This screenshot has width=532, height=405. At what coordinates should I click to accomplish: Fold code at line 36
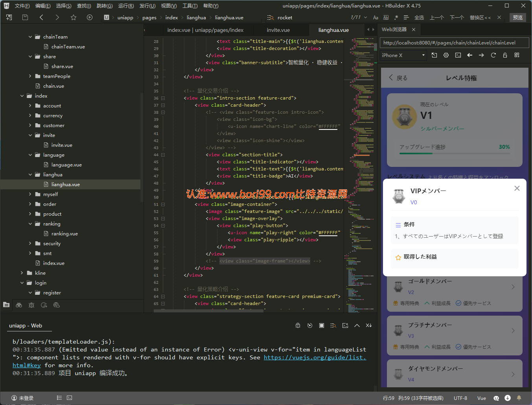[163, 98]
